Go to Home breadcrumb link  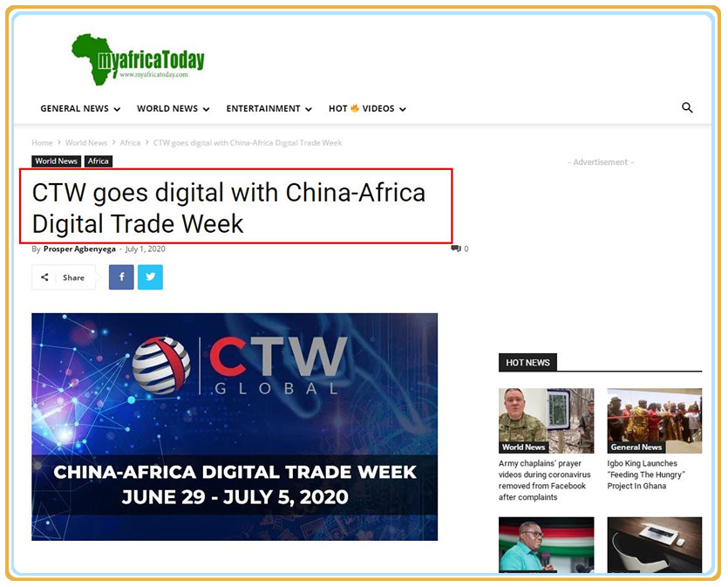[42, 142]
